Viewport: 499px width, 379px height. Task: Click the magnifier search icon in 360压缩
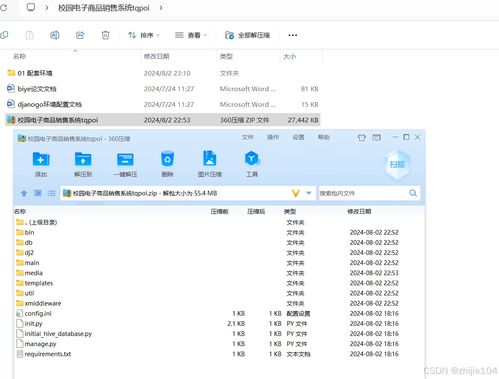[413, 193]
